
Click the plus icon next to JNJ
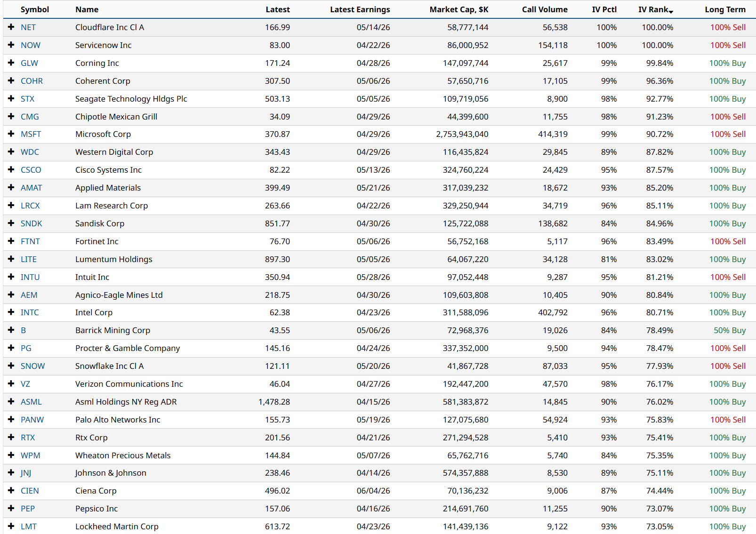tap(11, 473)
